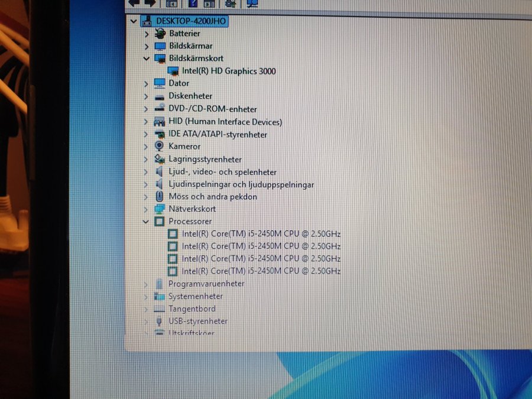Select the last Intel Core i5-2450M processor entry

261,271
